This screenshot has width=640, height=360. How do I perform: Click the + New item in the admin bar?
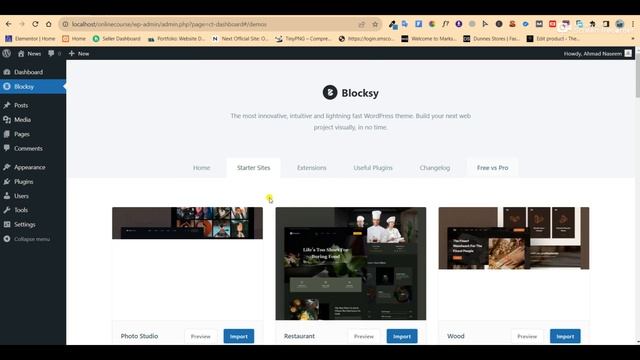click(x=79, y=53)
